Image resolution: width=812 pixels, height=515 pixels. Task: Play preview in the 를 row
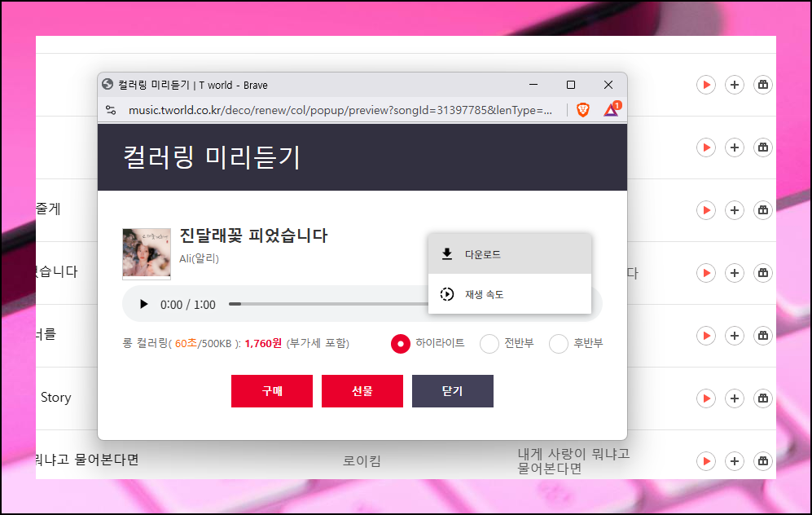pos(706,336)
